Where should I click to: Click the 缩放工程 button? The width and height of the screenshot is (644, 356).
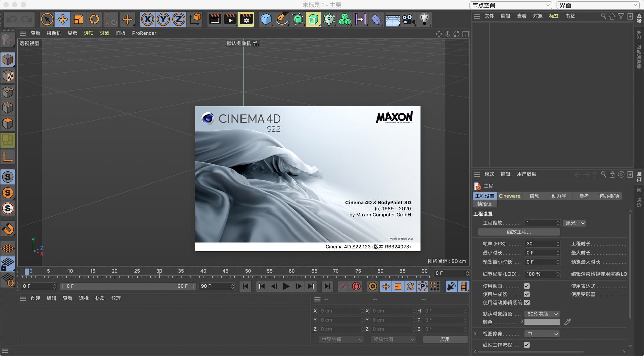click(x=519, y=232)
